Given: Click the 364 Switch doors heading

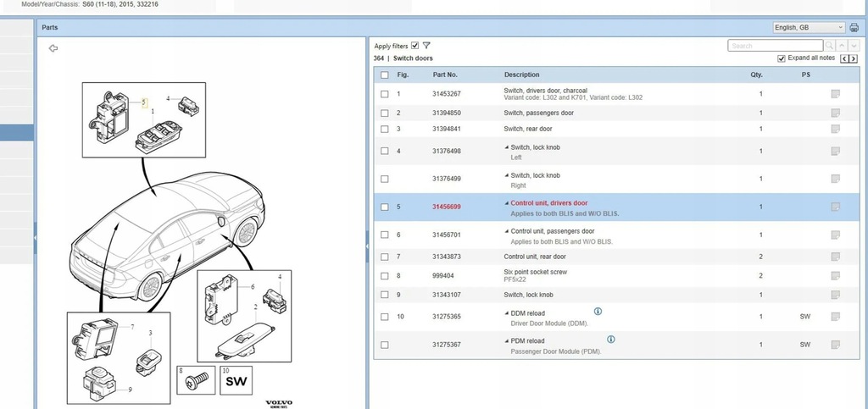Looking at the screenshot, I should (x=403, y=58).
